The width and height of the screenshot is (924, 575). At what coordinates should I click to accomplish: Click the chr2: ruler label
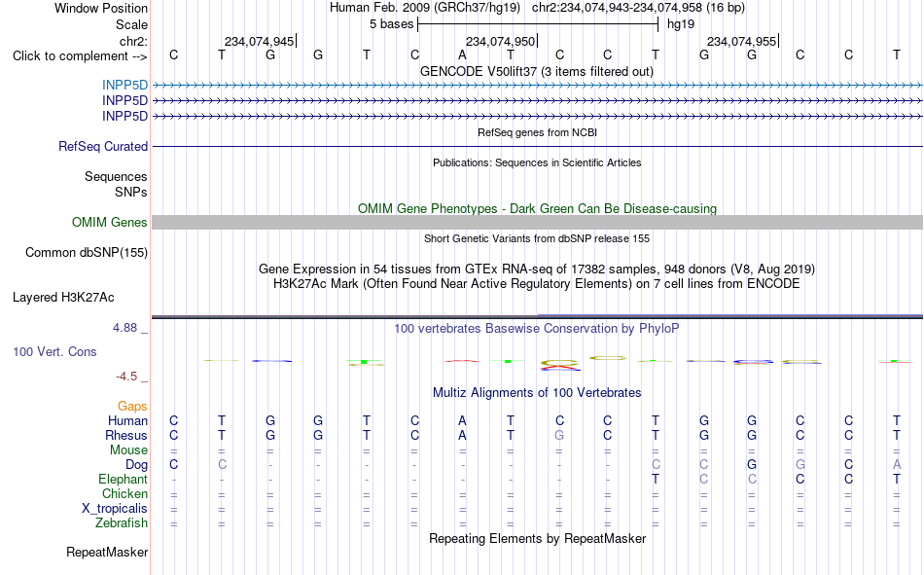(x=133, y=41)
